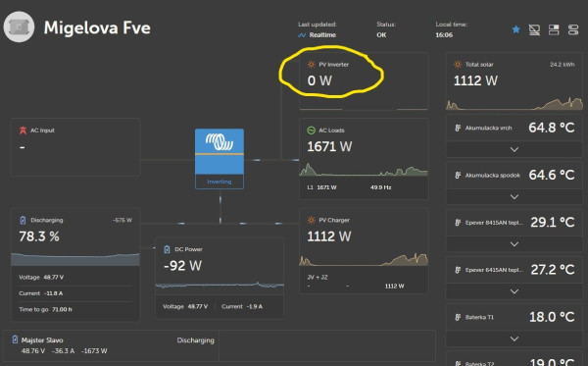Click the Status OK indicator
Image resolution: width=588 pixels, height=366 pixels.
click(x=381, y=35)
